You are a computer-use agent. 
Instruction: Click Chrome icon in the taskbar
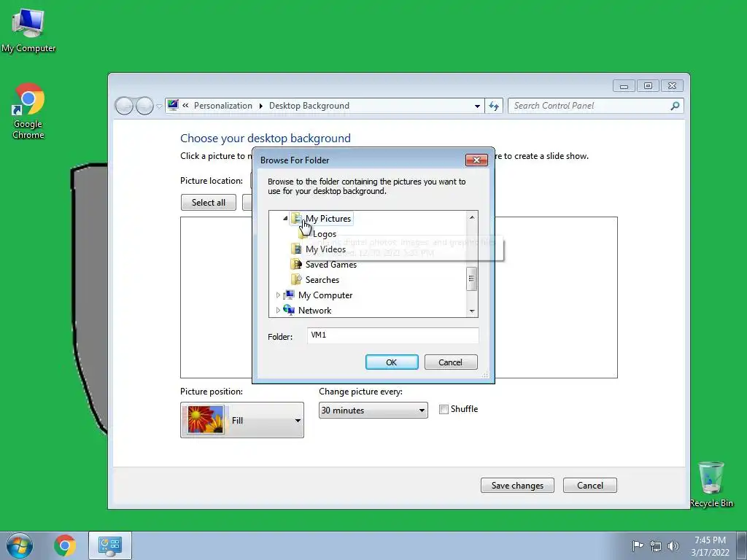65,545
